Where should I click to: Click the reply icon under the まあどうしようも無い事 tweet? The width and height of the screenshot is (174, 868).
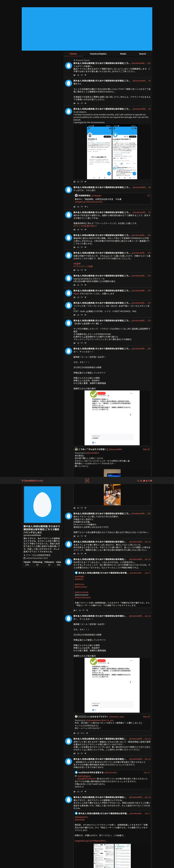(x=75, y=554)
